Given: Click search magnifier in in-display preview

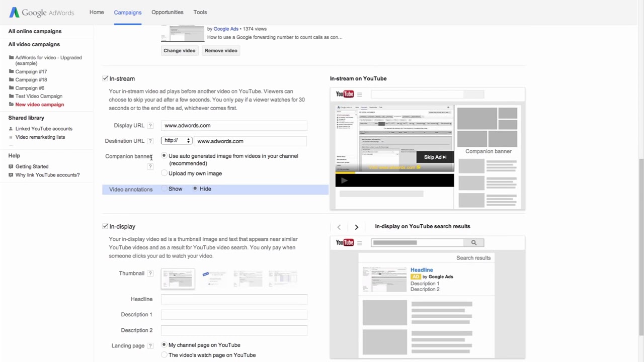Looking at the screenshot, I should coord(473,243).
